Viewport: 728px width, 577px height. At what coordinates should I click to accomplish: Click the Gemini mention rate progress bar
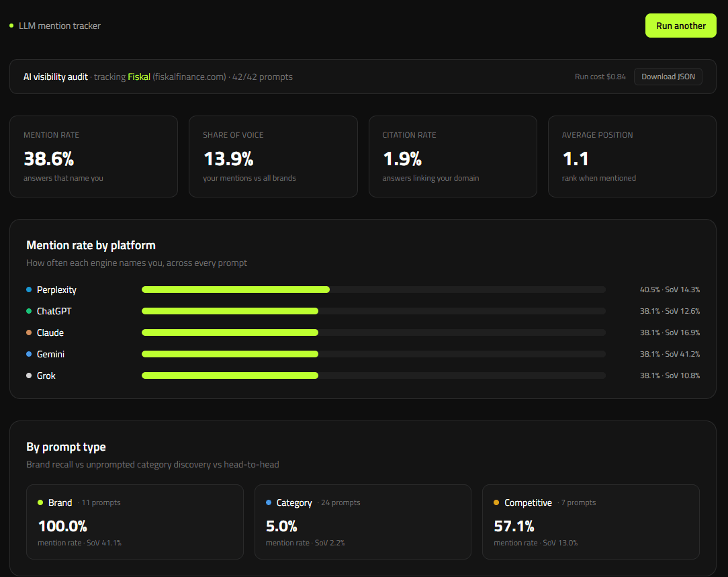[373, 354]
